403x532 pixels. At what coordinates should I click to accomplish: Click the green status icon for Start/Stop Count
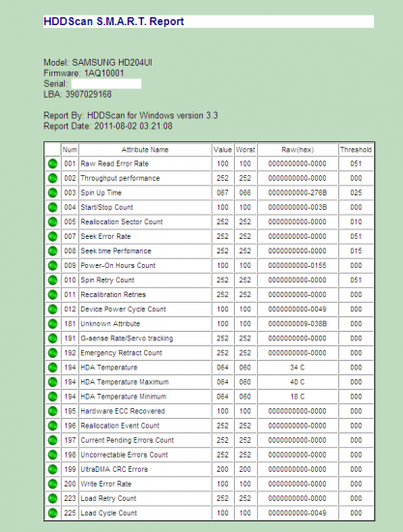point(52,207)
